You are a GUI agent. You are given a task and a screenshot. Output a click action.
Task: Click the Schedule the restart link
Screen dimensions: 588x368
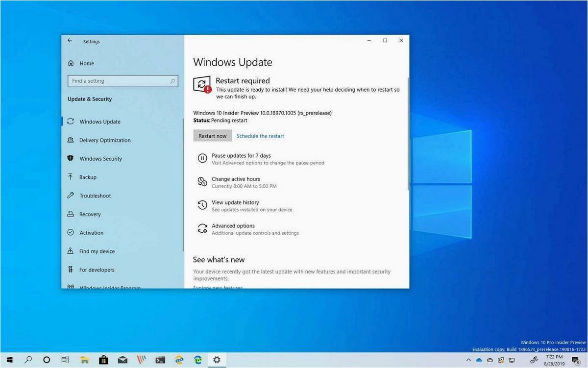point(260,136)
